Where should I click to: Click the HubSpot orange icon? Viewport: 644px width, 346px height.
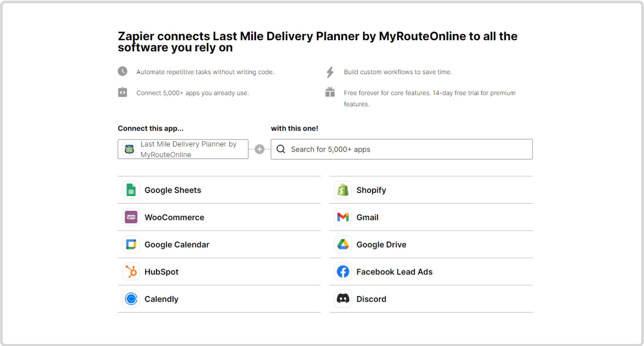131,272
